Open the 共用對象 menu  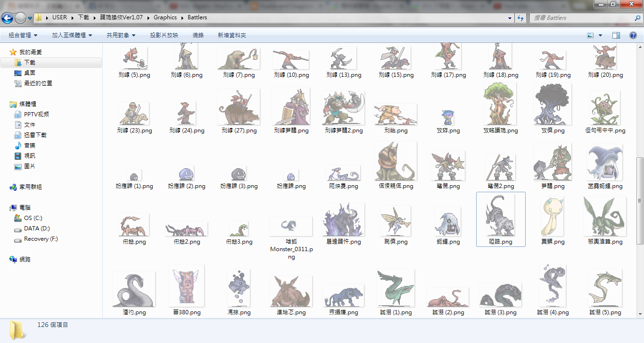coord(121,35)
